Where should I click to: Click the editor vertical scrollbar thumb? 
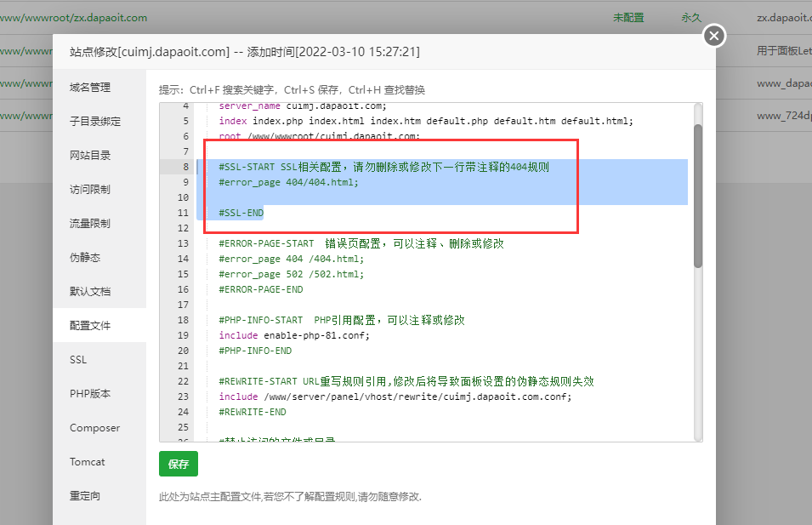pyautogui.click(x=698, y=196)
